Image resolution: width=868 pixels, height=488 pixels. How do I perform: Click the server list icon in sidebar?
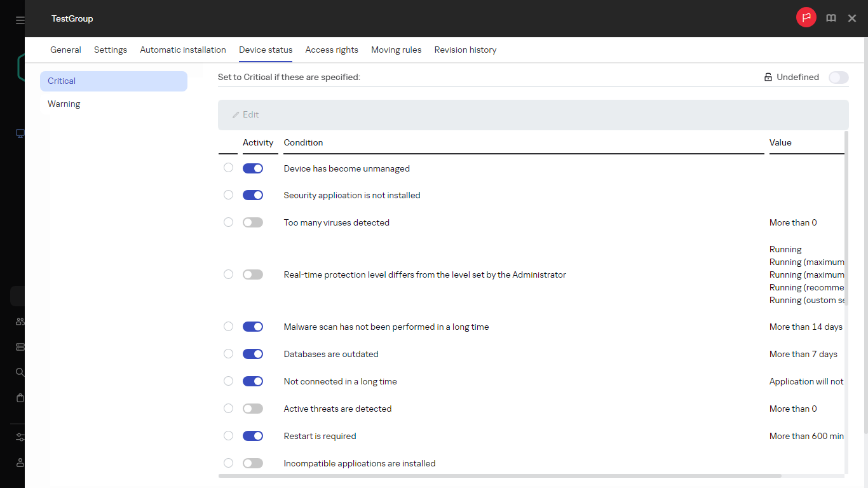pyautogui.click(x=20, y=346)
